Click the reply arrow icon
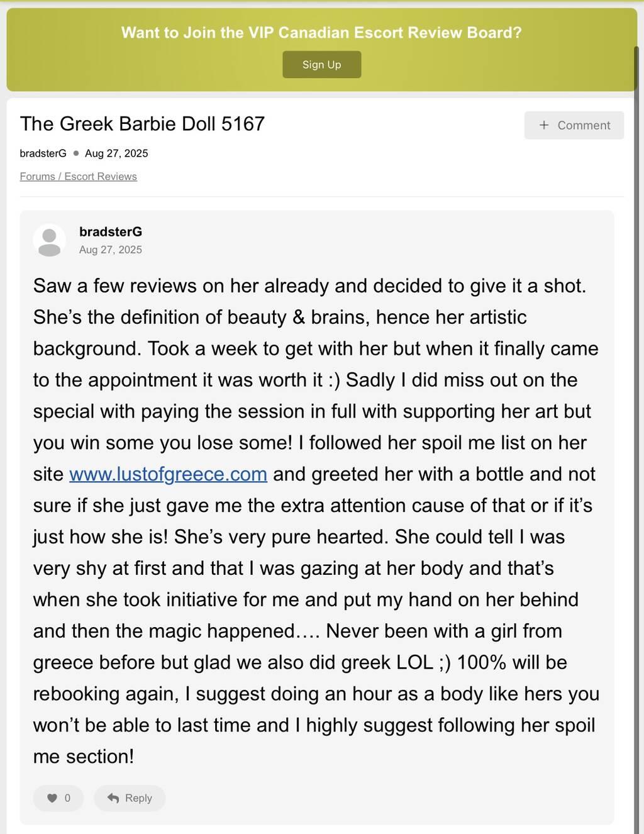The image size is (644, 834). pyautogui.click(x=113, y=798)
